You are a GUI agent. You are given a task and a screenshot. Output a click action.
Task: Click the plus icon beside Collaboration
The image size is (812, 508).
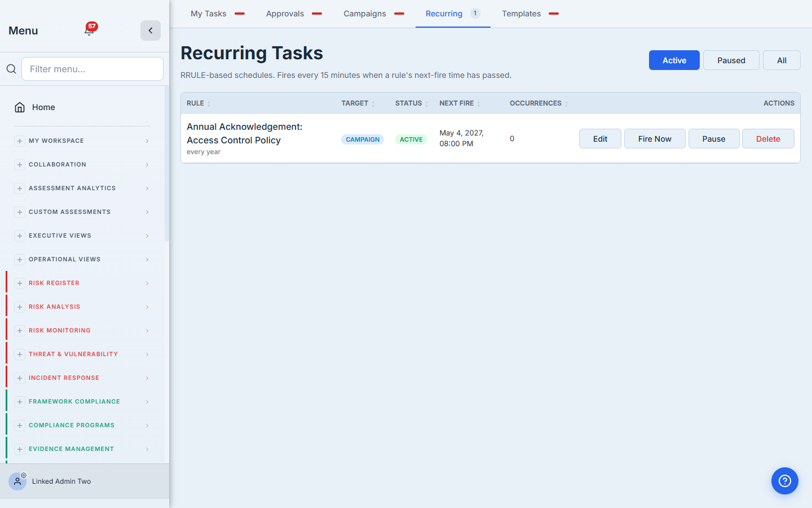coord(20,165)
